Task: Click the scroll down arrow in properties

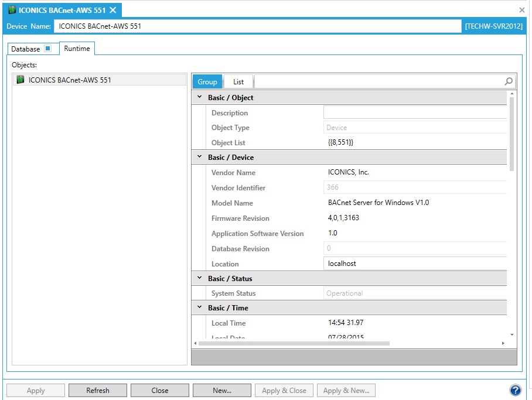Action: pos(511,335)
